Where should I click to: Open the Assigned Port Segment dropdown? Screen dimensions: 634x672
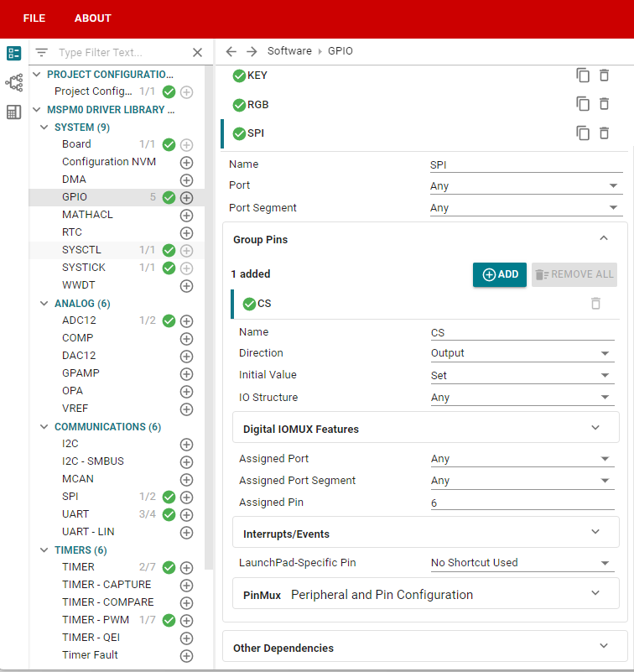click(x=522, y=481)
